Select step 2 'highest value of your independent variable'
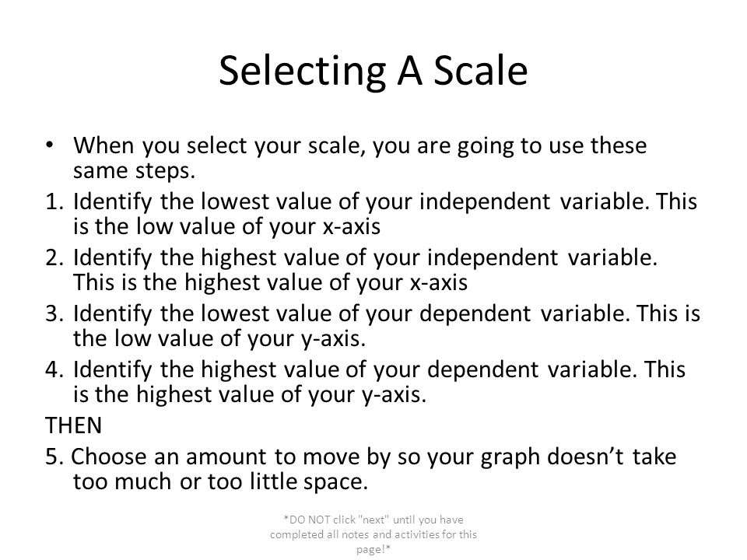Screen dimensions: 747x560 click(366, 257)
